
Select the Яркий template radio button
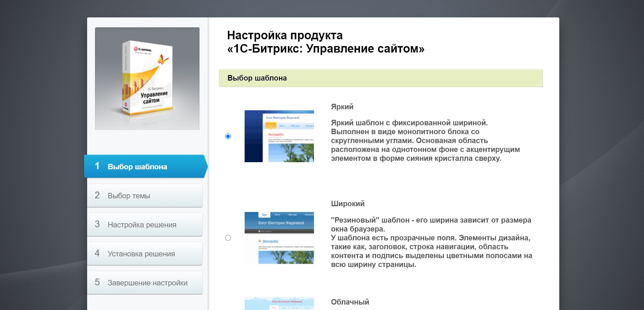click(228, 136)
